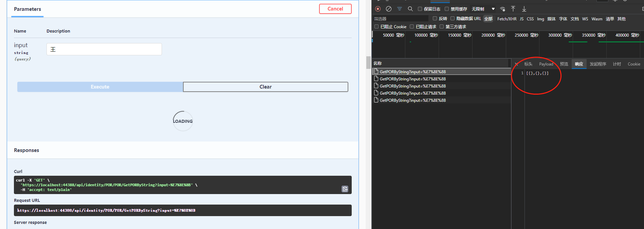
Task: Clear the network log with the circle-slash icon
Action: click(x=389, y=9)
